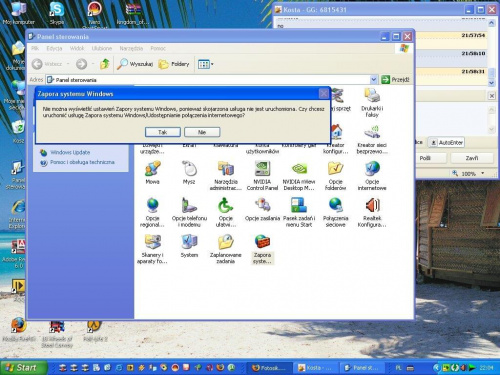Viewport: 500px width, 375px height.
Task: Open Zaplanowane zadania icon
Action: click(226, 249)
